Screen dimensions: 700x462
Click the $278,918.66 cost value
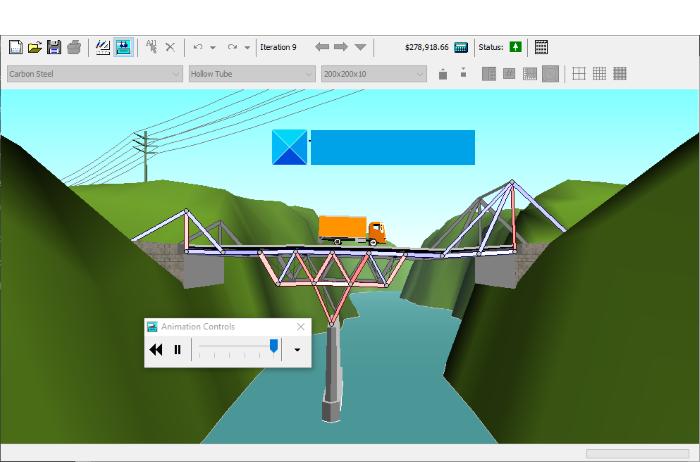click(427, 47)
